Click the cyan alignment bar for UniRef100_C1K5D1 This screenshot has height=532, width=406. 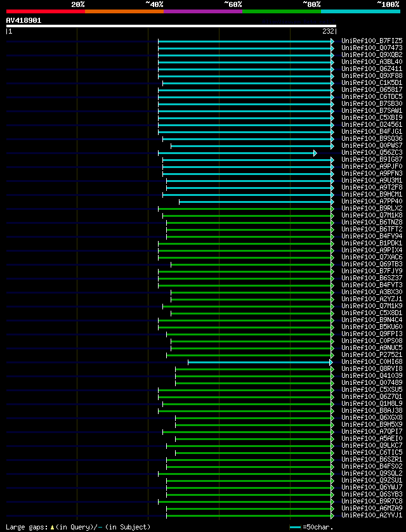[247, 83]
